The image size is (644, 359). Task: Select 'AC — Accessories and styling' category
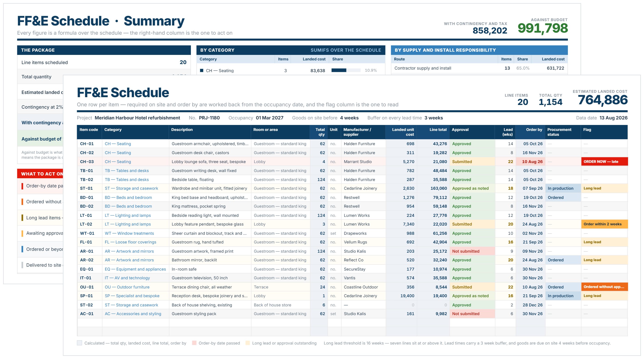[x=133, y=314]
